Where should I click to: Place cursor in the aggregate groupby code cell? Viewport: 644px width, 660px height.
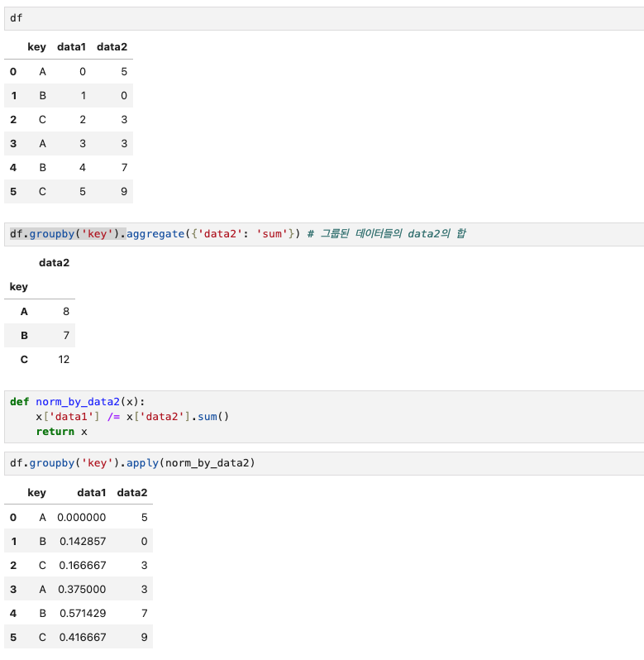coord(324,234)
